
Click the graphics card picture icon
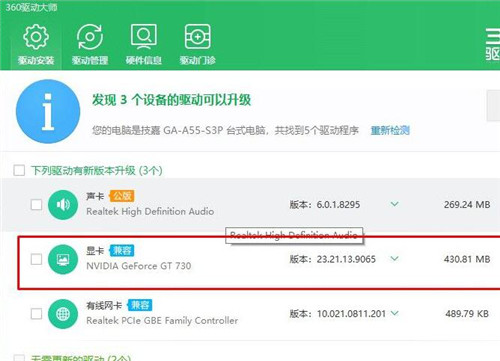click(63, 259)
